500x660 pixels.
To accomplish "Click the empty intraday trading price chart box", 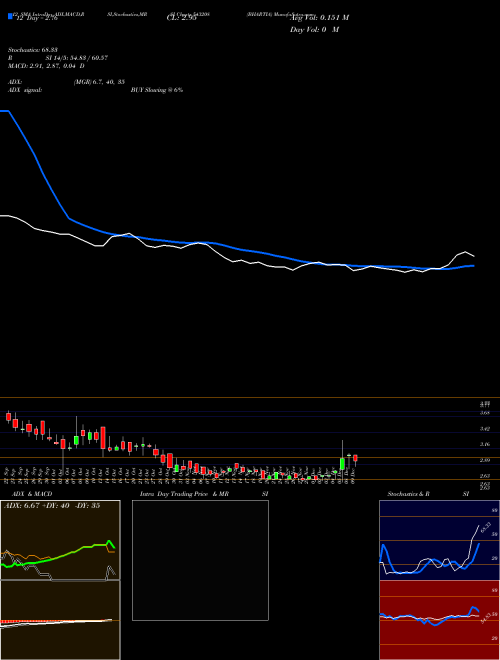I will pyautogui.click(x=200, y=560).
